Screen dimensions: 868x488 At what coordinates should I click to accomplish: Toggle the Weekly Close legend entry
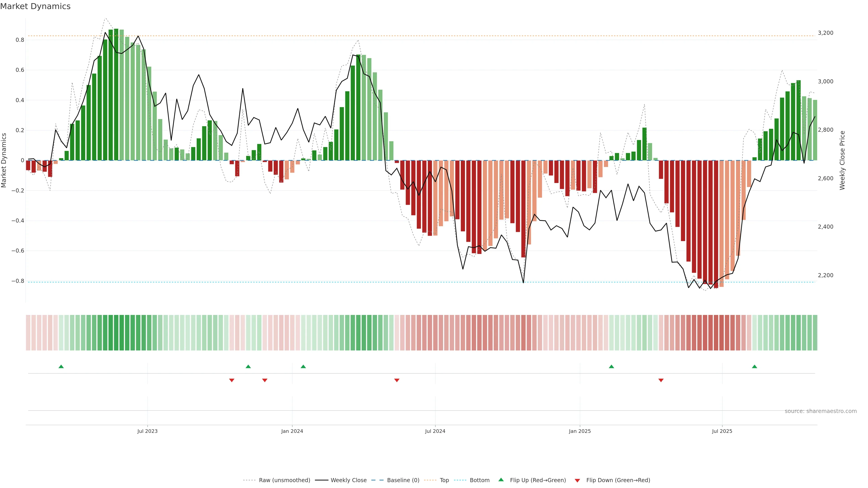coord(348,480)
